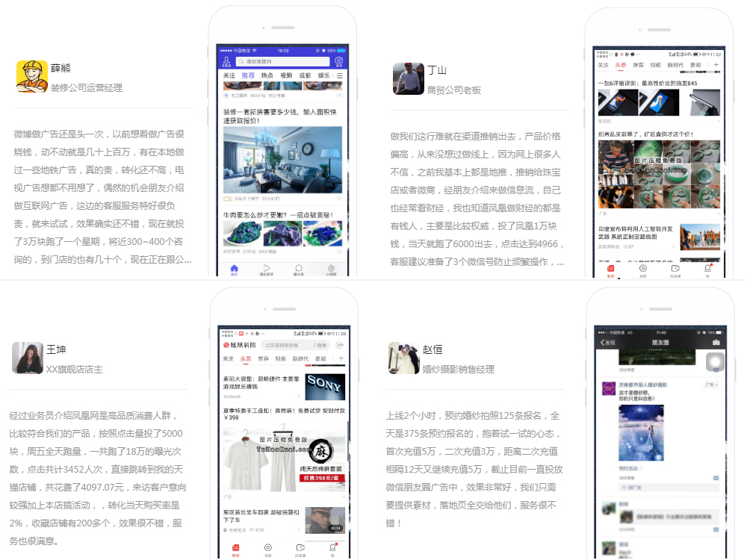Open the 一加6详细评测 article headline
This screenshot has width=747, height=560.
(x=648, y=84)
